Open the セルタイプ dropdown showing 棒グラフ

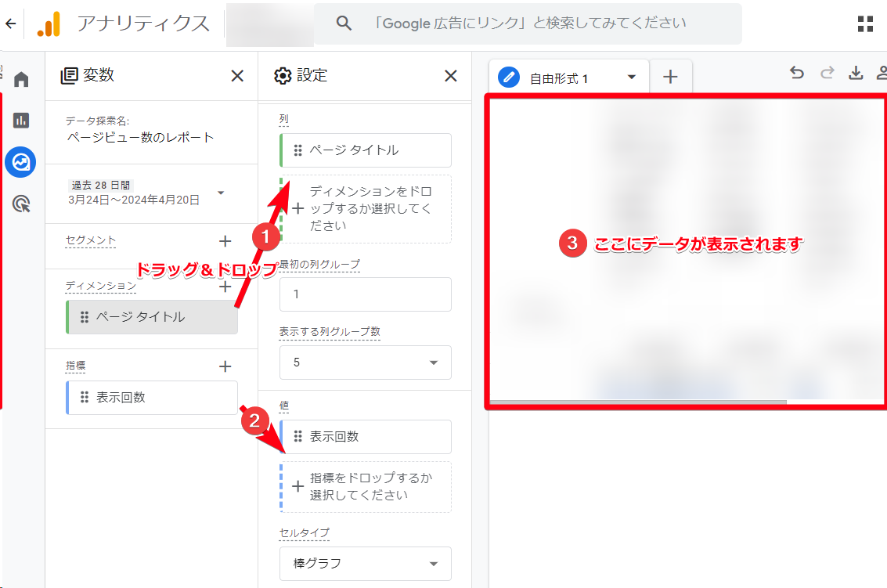pos(433,564)
